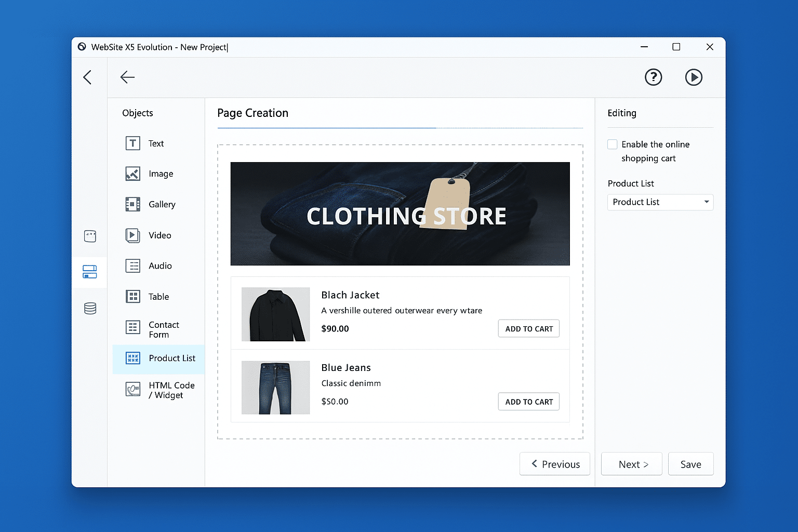Click Previous to go back a step
Viewport: 798px width, 532px height.
tap(554, 463)
